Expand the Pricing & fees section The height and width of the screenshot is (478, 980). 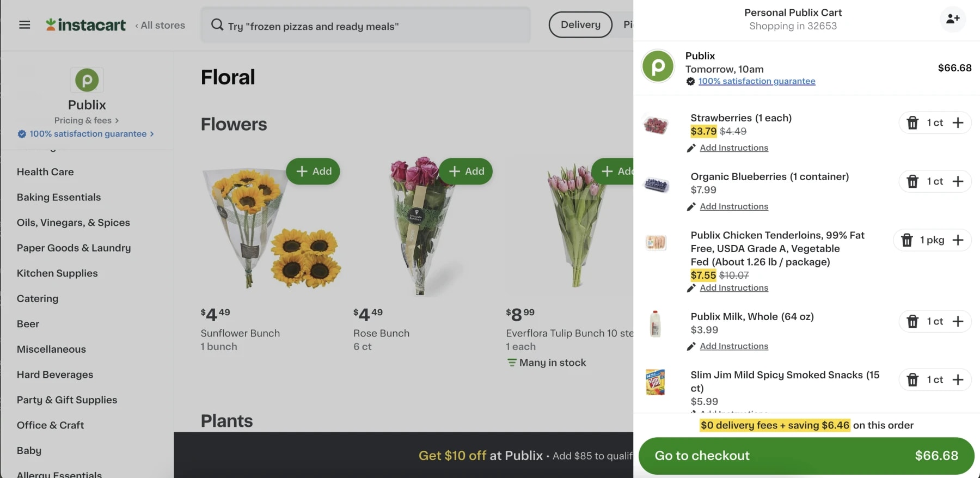click(x=86, y=120)
